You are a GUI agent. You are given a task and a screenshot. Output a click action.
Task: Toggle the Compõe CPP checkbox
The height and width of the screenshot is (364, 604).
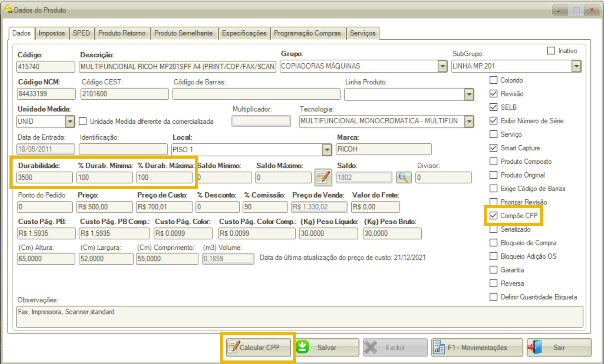click(494, 216)
